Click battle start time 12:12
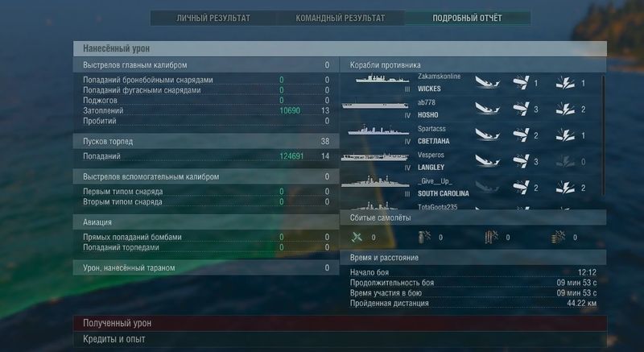This screenshot has height=352, width=644. pos(587,272)
